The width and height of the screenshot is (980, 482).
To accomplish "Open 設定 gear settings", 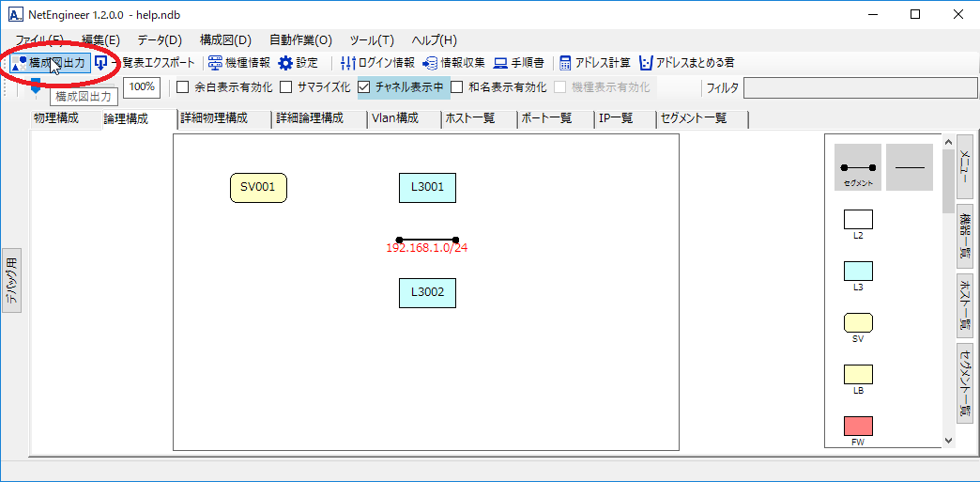I will (298, 63).
